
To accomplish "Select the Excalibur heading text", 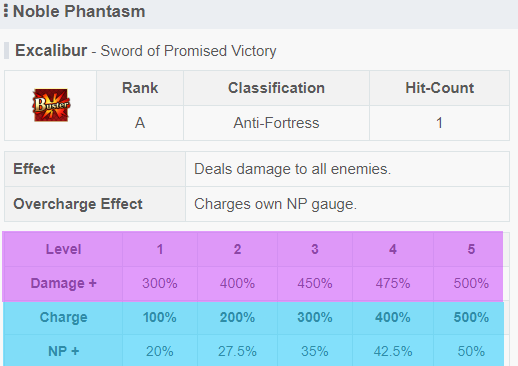I will [x=51, y=51].
